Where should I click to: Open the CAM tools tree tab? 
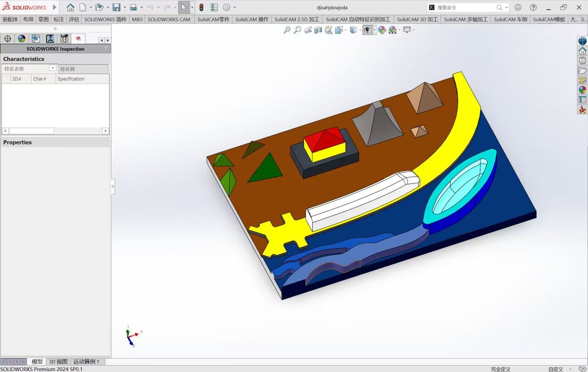[x=64, y=39]
